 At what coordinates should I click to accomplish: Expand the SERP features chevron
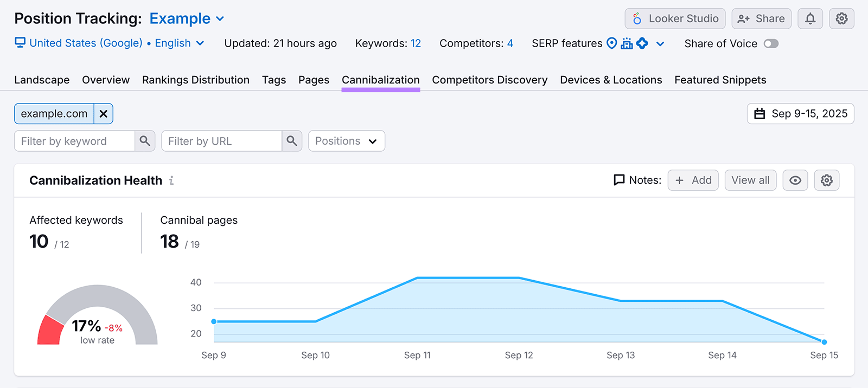pyautogui.click(x=660, y=44)
